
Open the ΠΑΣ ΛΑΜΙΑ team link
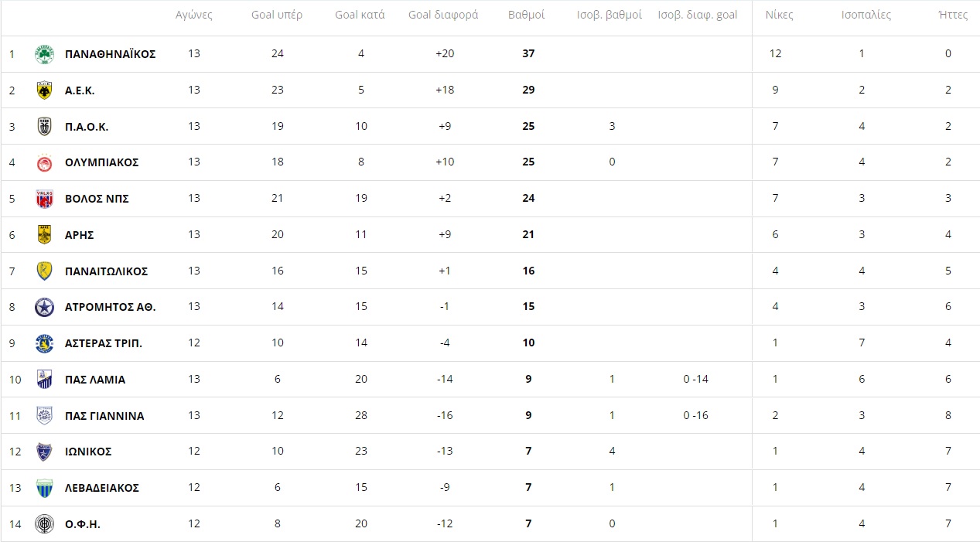click(x=95, y=380)
